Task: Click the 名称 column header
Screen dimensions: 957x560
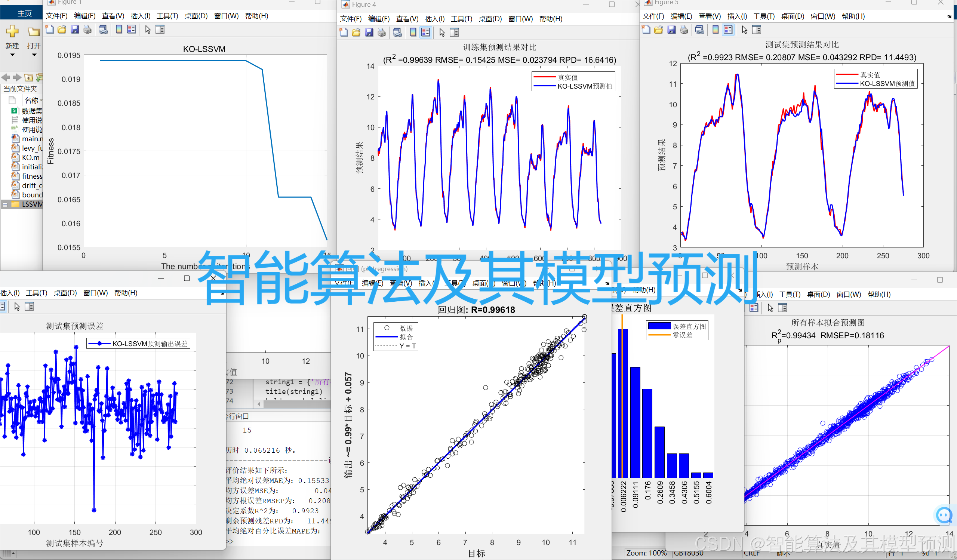Action: pyautogui.click(x=31, y=100)
